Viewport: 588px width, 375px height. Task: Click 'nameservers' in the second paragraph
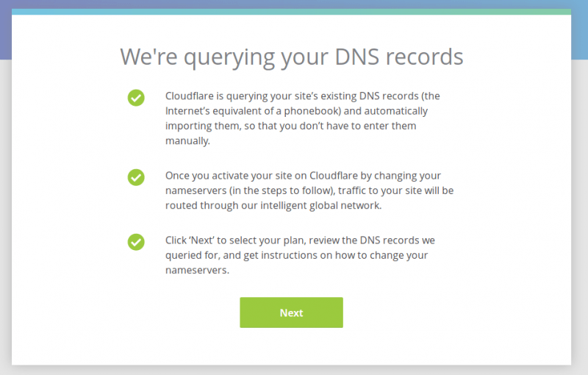coord(196,190)
